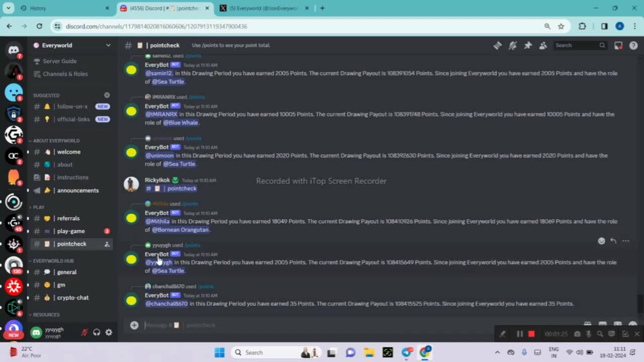Toggle recorder microphone icon
The width and height of the screenshot is (644, 362).
click(x=588, y=334)
